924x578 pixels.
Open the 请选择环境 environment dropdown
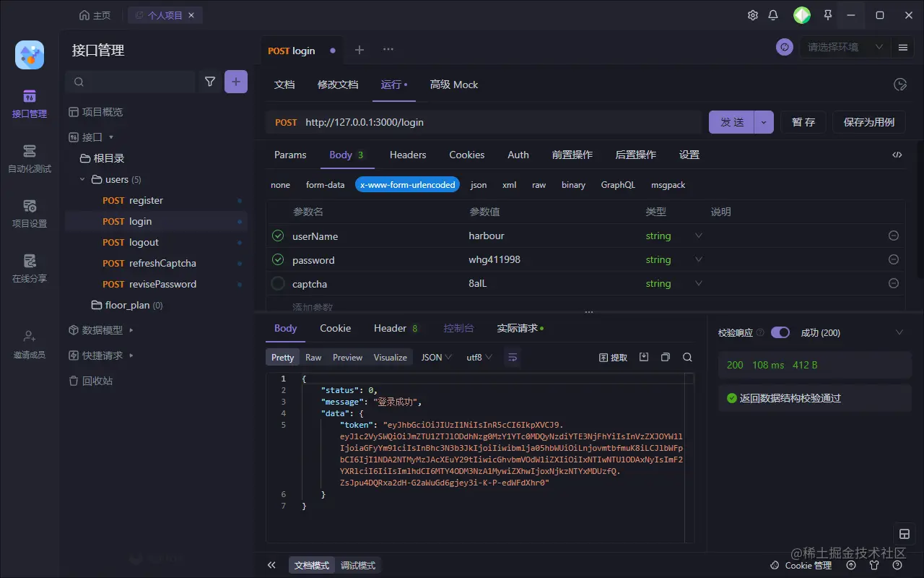click(845, 47)
